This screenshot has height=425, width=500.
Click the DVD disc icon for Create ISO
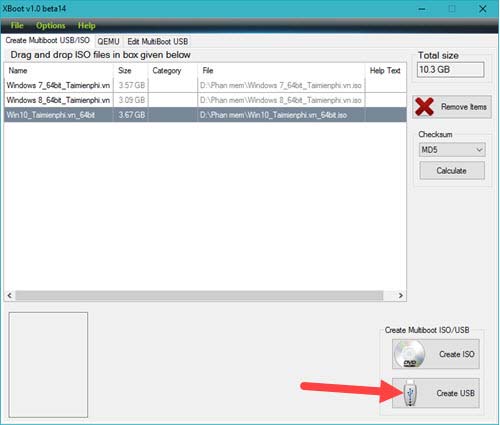[x=409, y=354]
